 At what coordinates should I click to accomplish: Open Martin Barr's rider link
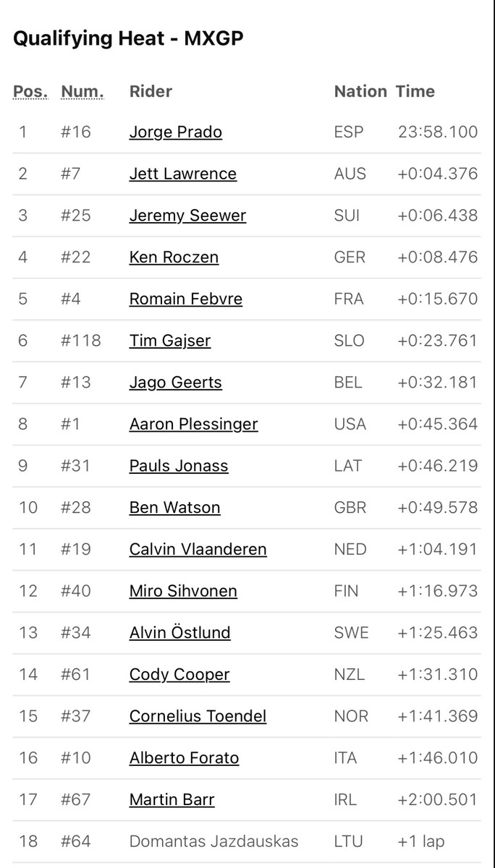tap(172, 799)
